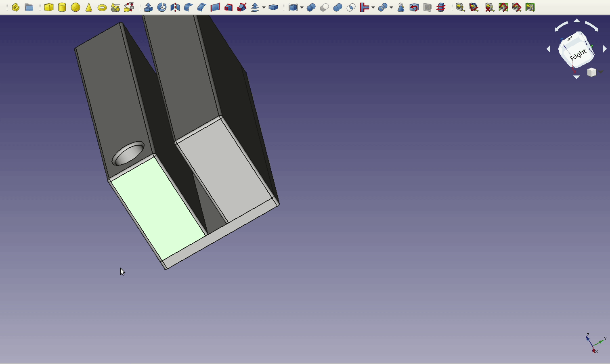The height and width of the screenshot is (364, 610).
Task: Select the Ruled Surface tool
Action: coord(215,7)
